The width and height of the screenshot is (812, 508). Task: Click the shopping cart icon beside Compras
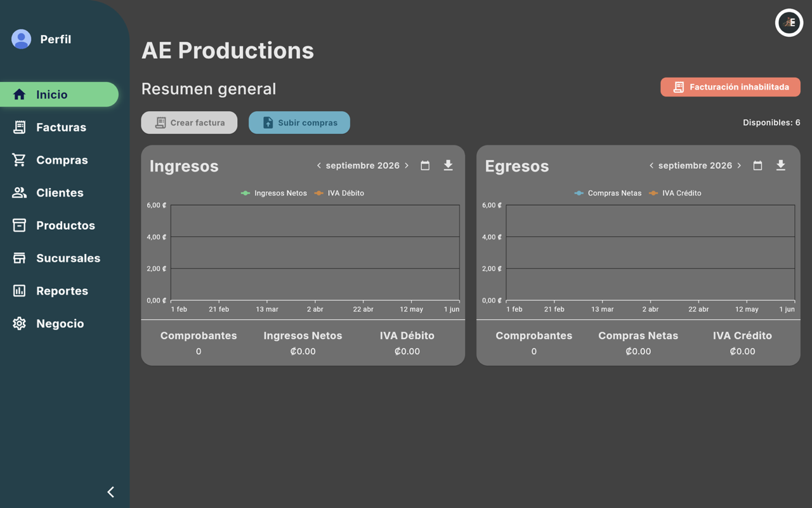click(19, 160)
